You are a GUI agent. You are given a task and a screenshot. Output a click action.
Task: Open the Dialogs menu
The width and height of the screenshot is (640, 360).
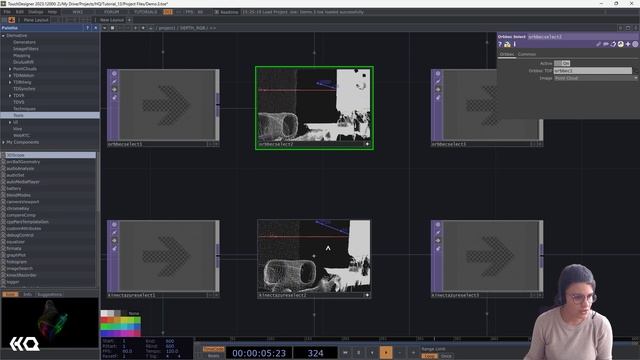point(36,12)
